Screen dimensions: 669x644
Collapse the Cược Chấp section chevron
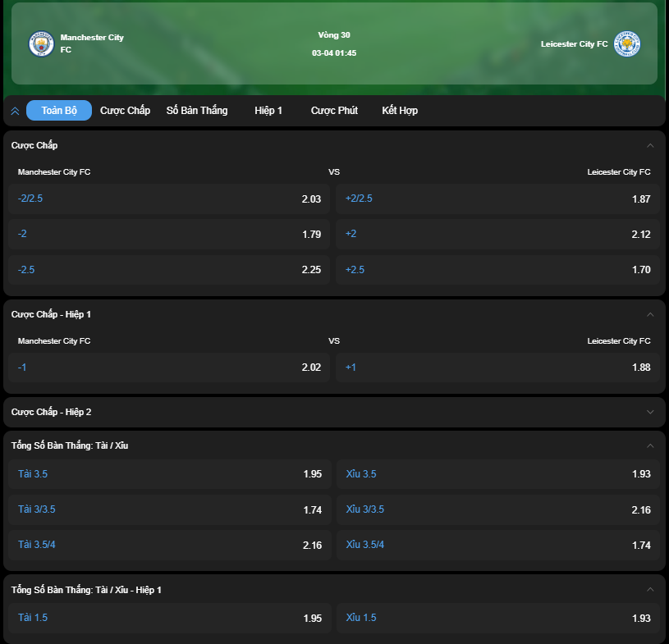pyautogui.click(x=650, y=145)
